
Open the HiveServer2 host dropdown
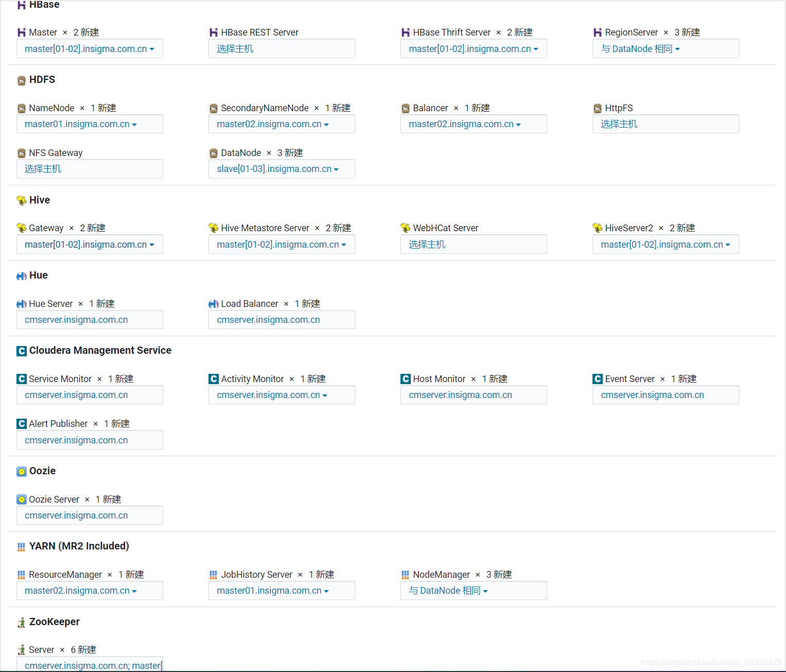tap(666, 245)
